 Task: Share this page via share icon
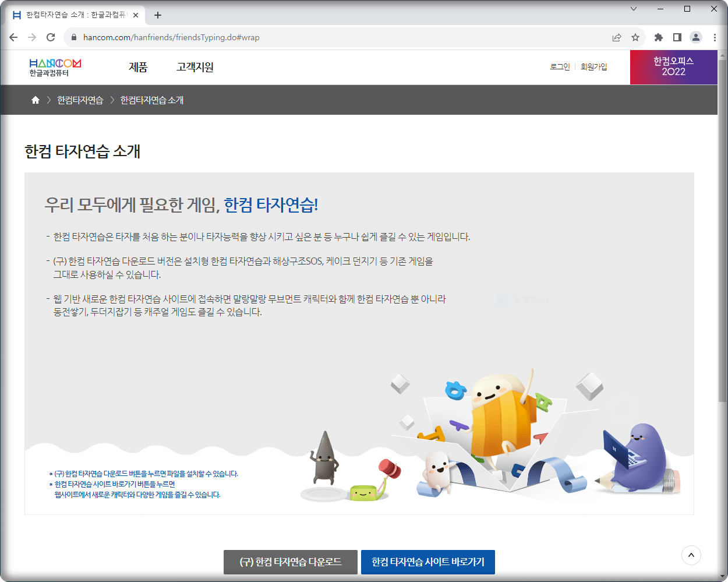(x=617, y=37)
